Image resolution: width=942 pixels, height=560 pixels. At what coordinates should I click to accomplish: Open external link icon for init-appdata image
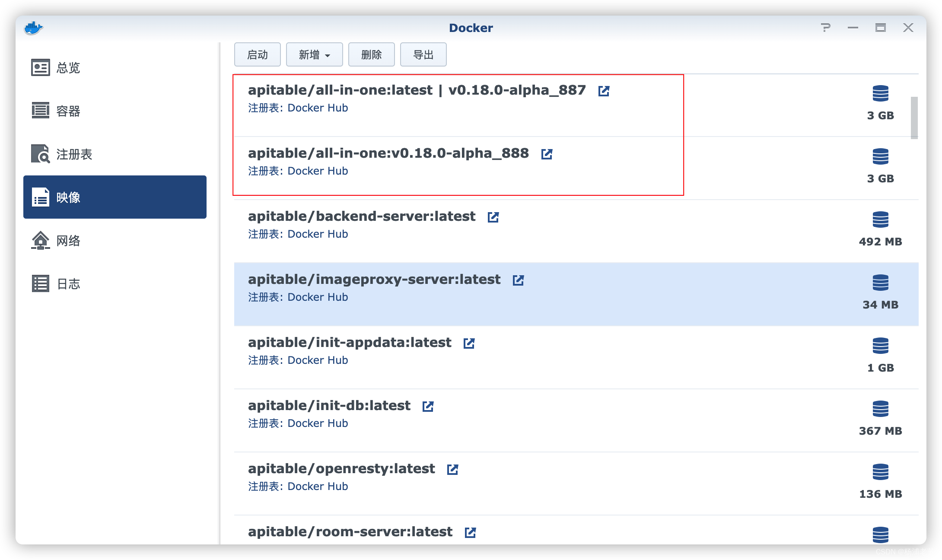pyautogui.click(x=469, y=343)
